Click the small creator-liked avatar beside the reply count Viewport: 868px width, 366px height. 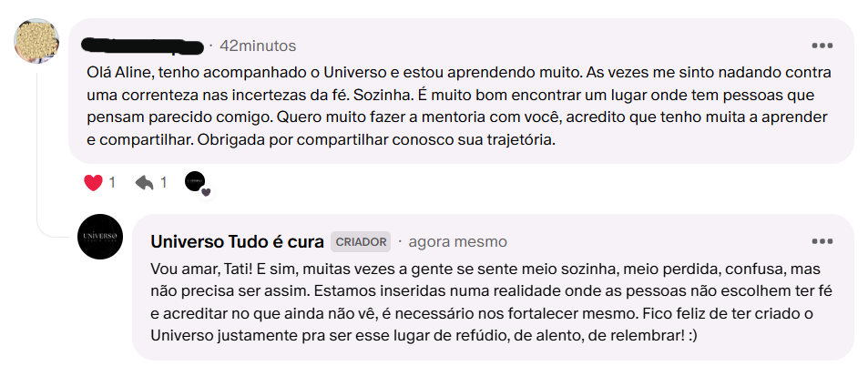click(195, 181)
